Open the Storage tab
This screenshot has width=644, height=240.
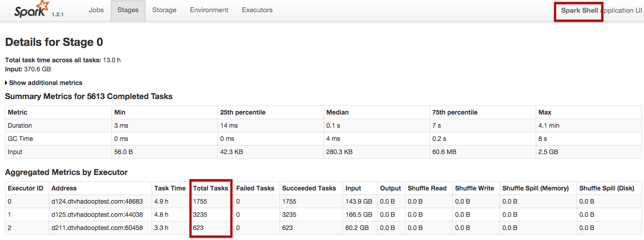pos(164,10)
